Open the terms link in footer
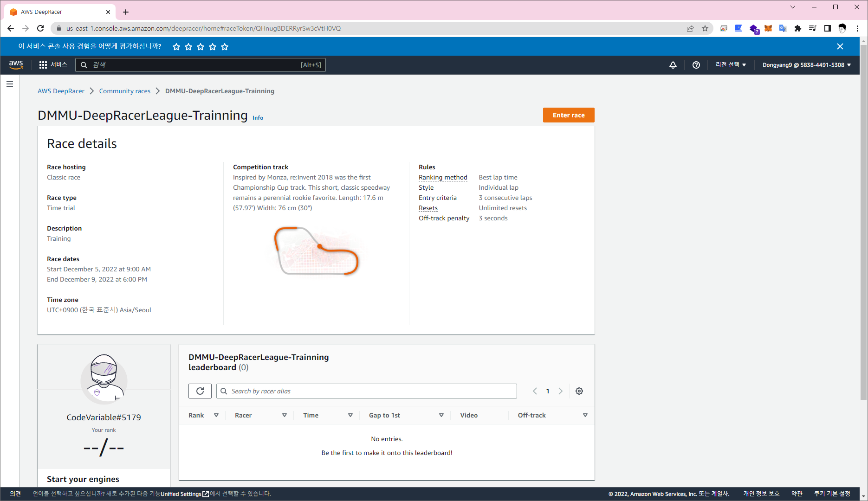Image resolution: width=868 pixels, height=501 pixels. (797, 494)
